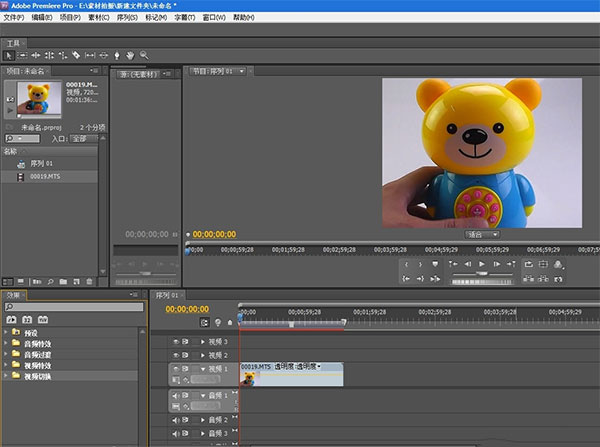Screen dimensions: 600x447
Task: Click Go to Out Point button
Action: click(x=420, y=279)
